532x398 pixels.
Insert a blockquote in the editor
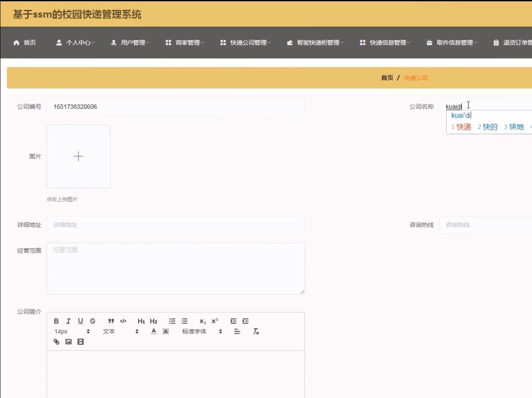click(x=110, y=320)
